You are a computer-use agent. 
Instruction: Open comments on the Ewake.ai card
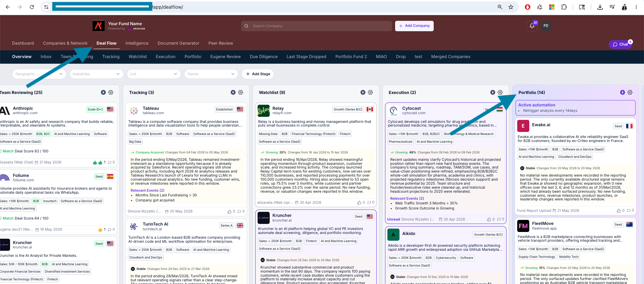point(629,211)
